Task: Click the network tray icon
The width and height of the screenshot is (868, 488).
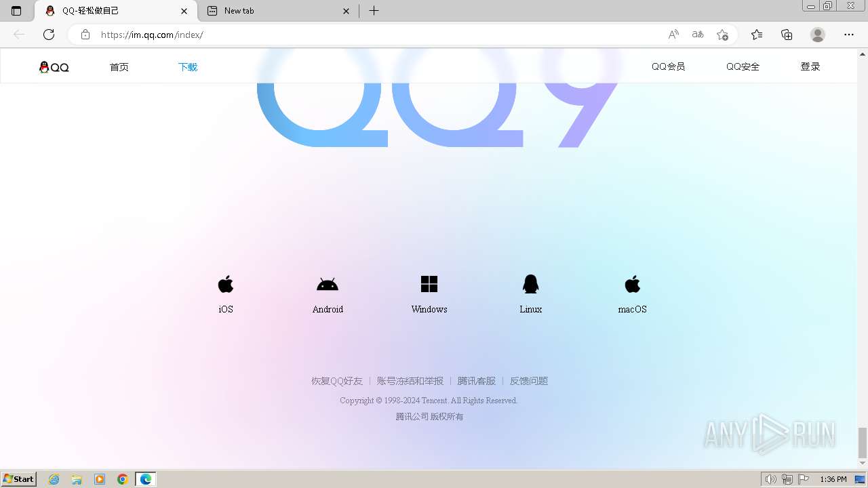Action: 787,479
